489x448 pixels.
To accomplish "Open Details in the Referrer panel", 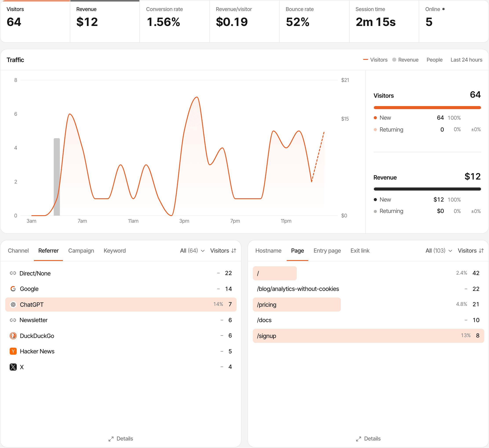I will point(121,439).
